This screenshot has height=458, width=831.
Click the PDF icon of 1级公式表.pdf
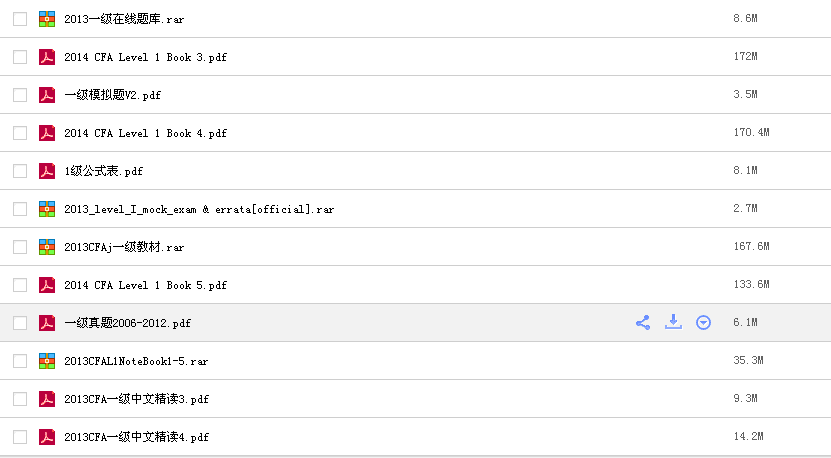click(47, 171)
